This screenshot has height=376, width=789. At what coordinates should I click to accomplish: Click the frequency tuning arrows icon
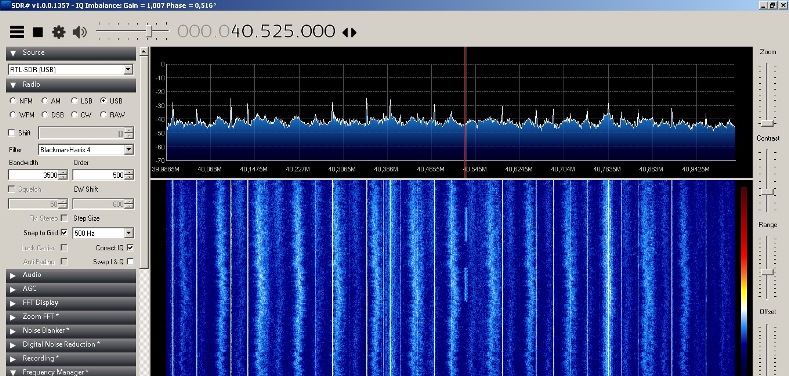(x=349, y=32)
